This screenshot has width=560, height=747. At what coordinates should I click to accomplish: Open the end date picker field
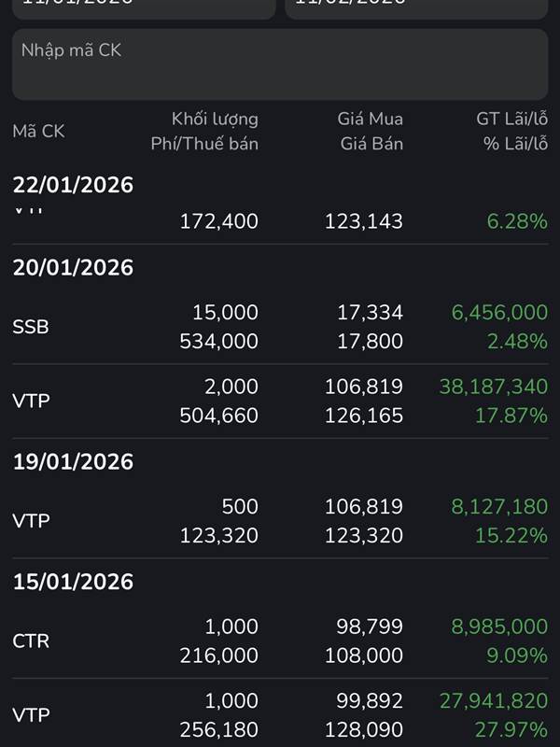(x=416, y=7)
